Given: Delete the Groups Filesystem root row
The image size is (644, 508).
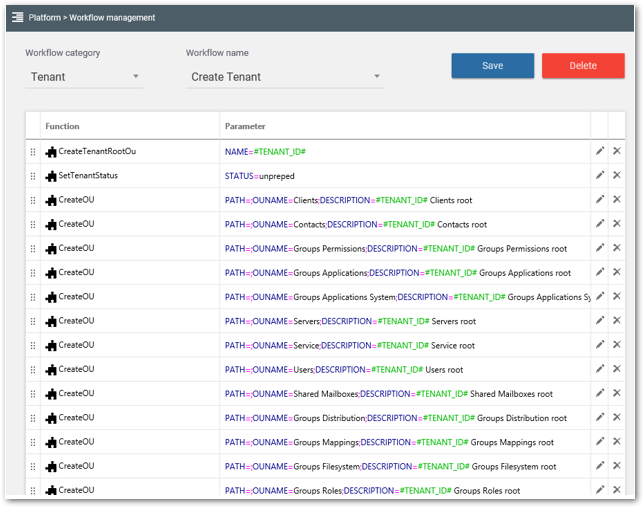Looking at the screenshot, I should click(616, 466).
